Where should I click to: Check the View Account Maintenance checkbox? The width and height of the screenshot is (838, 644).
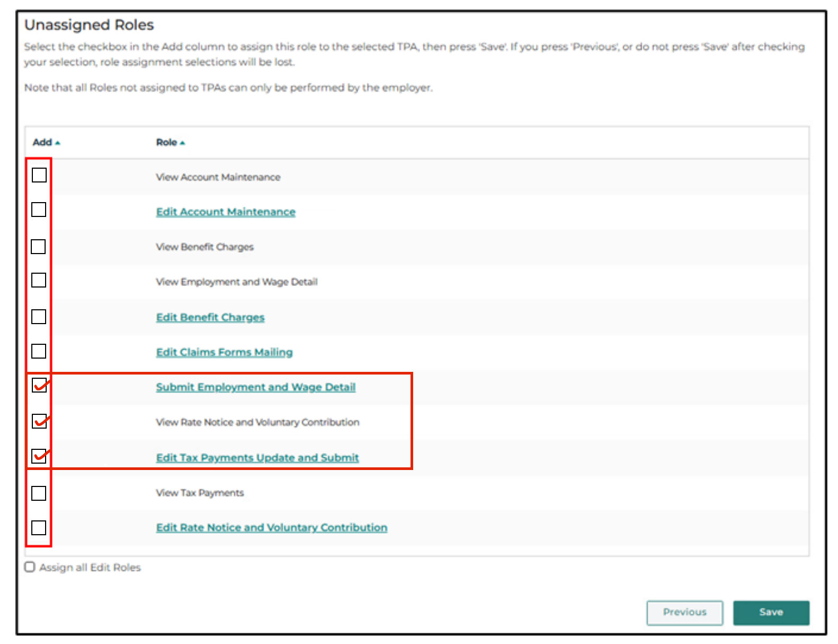39,175
